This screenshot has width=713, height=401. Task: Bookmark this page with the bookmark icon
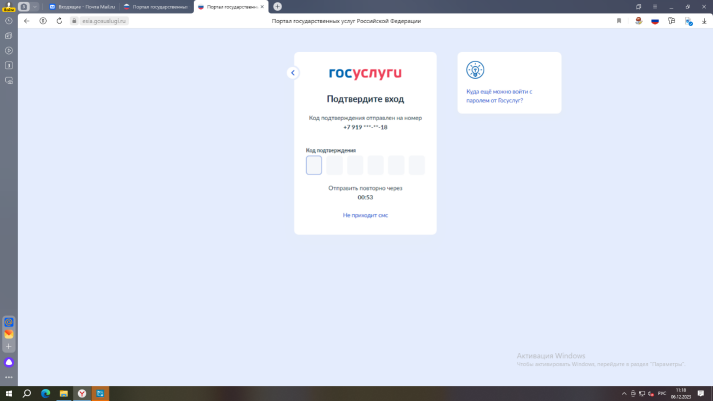(620, 20)
